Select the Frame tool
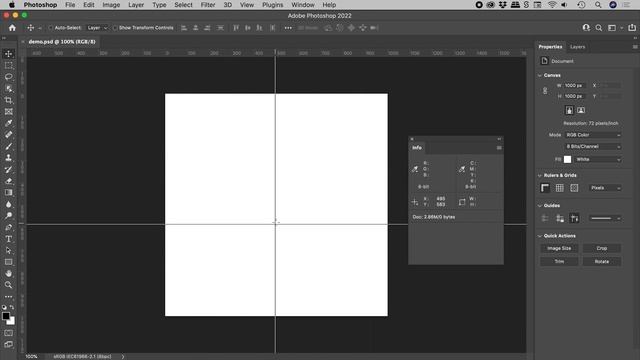640x360 pixels. tap(9, 111)
